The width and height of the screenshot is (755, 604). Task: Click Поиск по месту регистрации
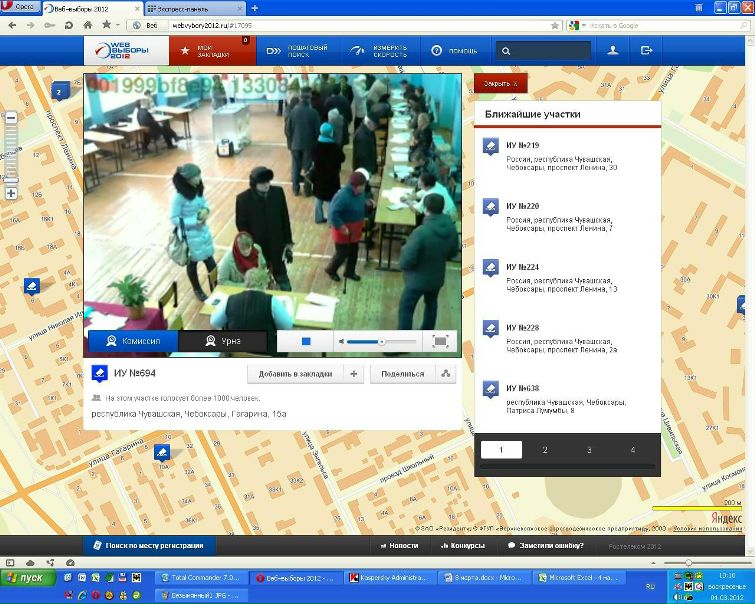pyautogui.click(x=149, y=546)
